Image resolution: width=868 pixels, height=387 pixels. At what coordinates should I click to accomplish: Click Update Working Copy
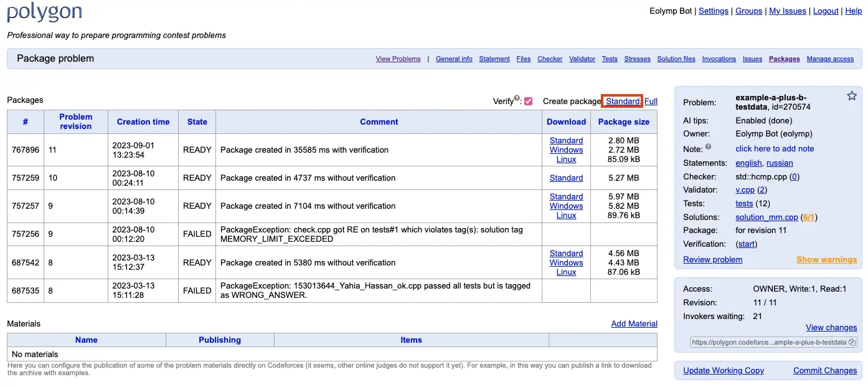[724, 370]
